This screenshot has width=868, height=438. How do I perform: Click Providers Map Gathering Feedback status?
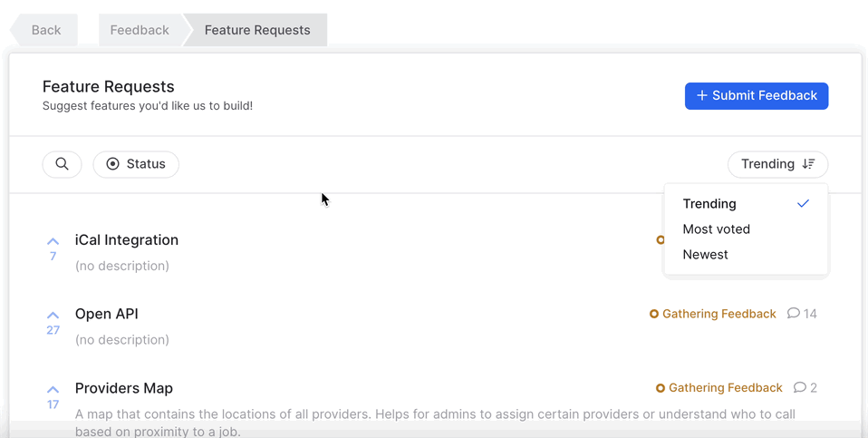719,388
